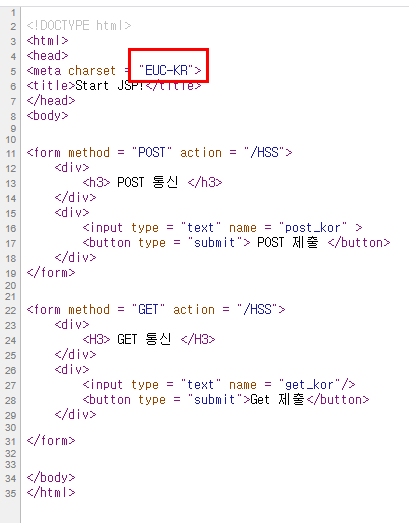The image size is (409, 523).
Task: Click the POST 제출 button text
Action: click(288, 242)
